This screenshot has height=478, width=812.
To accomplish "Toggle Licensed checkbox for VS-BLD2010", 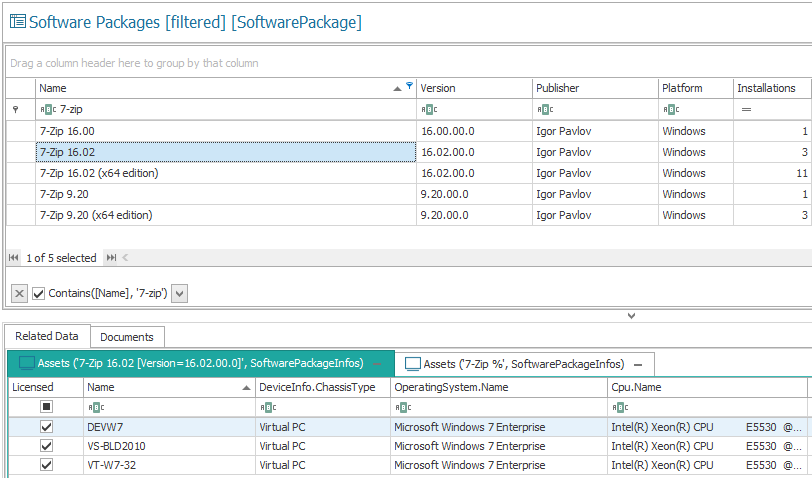I will 47,445.
